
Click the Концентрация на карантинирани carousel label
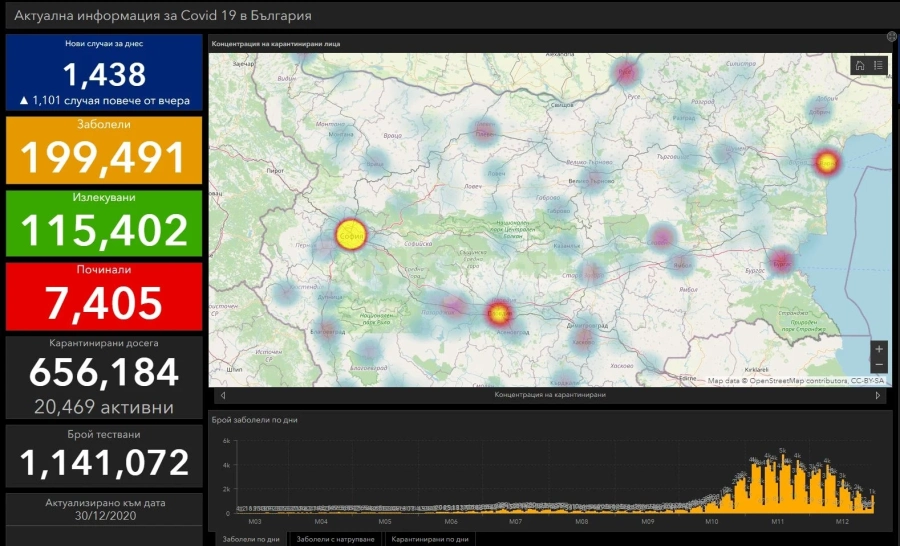[550, 395]
